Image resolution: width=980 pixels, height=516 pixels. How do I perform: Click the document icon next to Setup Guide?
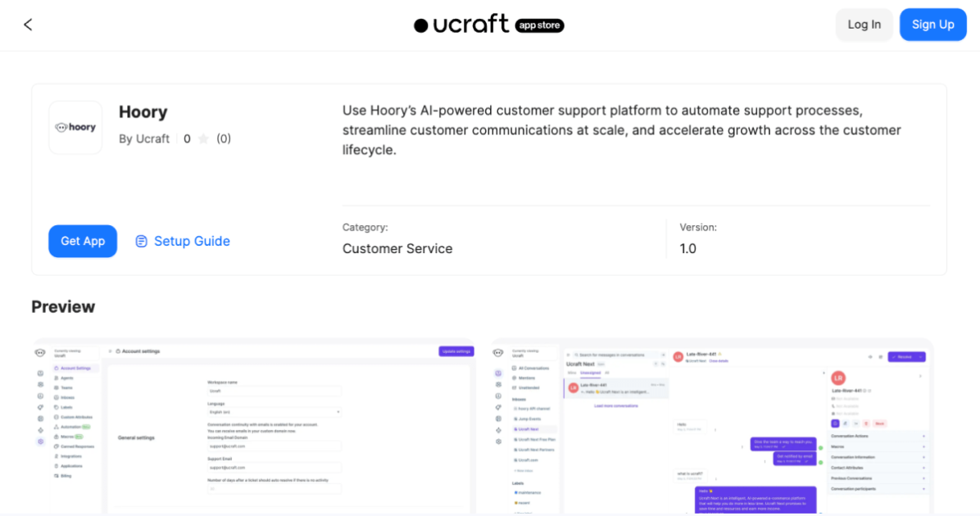point(141,241)
